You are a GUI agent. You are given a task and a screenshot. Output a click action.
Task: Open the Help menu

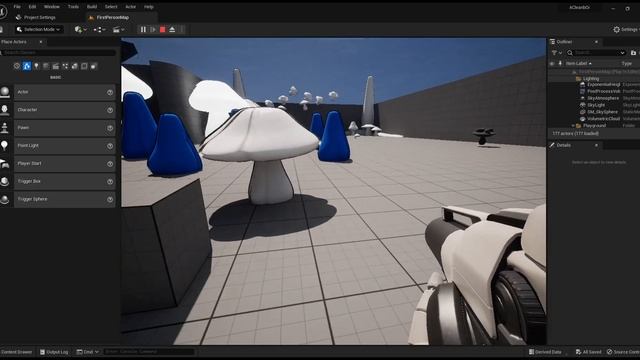(x=149, y=7)
